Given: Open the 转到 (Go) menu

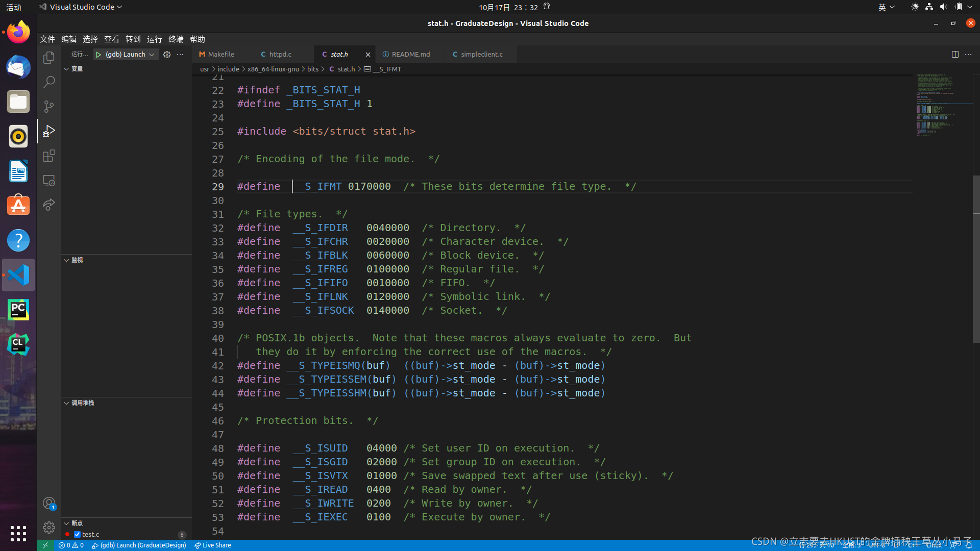Looking at the screenshot, I should point(133,39).
